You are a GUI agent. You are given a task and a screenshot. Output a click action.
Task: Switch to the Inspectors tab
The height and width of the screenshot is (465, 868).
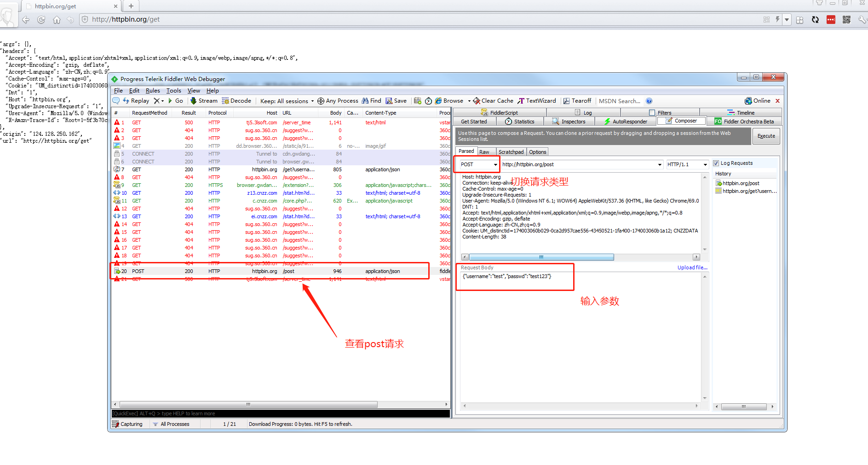click(x=569, y=122)
